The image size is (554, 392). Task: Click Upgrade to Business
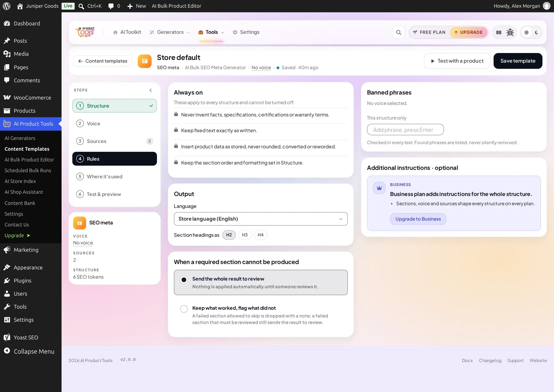tap(418, 219)
